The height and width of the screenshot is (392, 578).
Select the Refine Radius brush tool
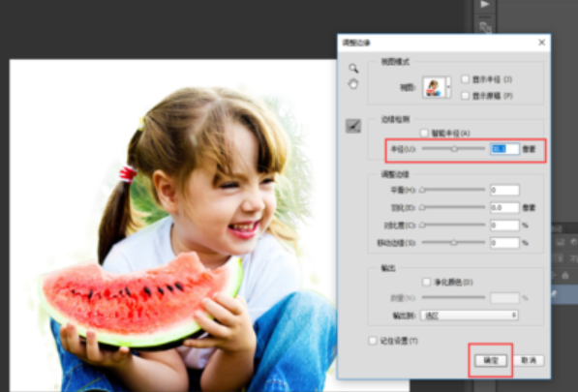coord(353,127)
